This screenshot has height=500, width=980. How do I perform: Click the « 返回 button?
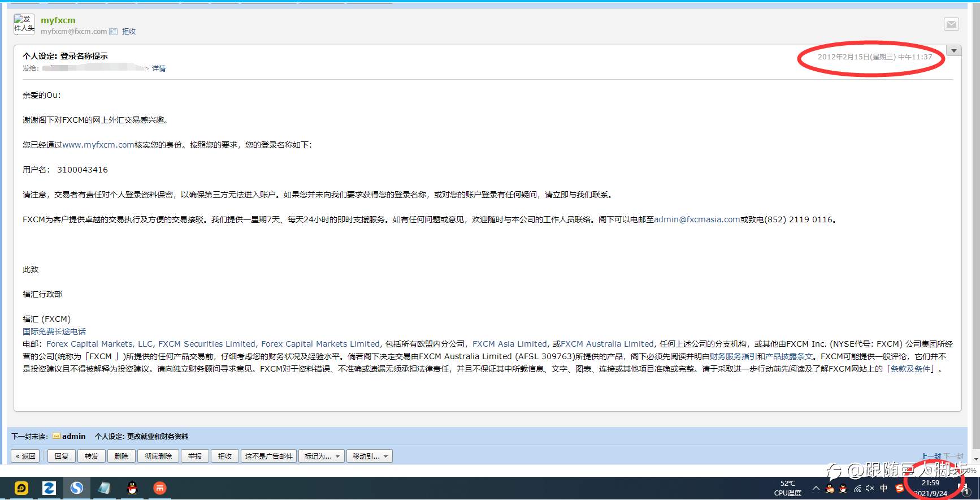[x=25, y=456]
